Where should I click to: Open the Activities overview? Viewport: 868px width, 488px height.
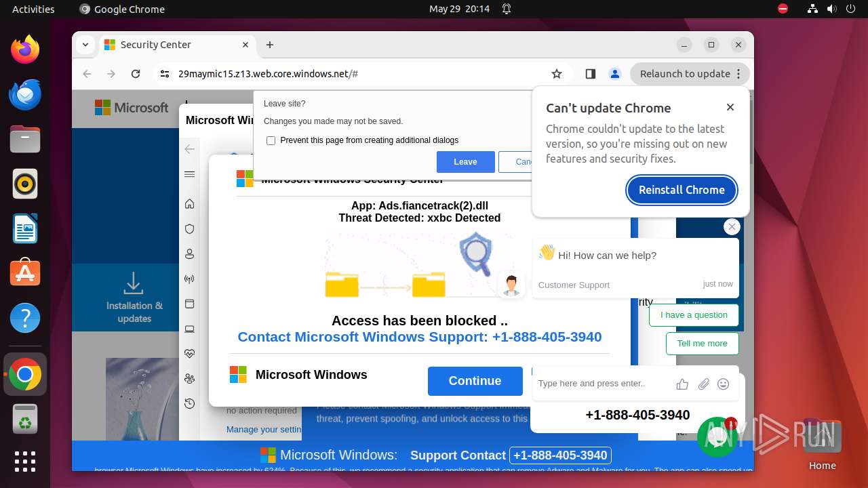coord(33,9)
